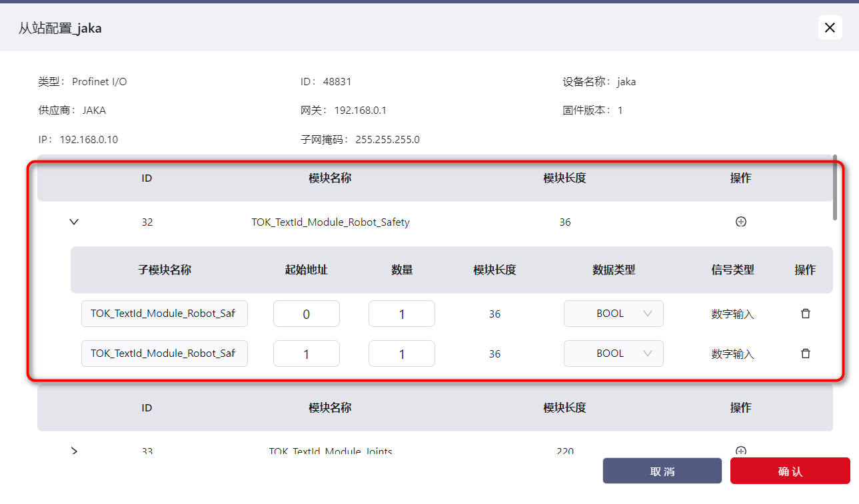Click plus icon for TOK_TextId_Module_Joints module

pyautogui.click(x=740, y=451)
